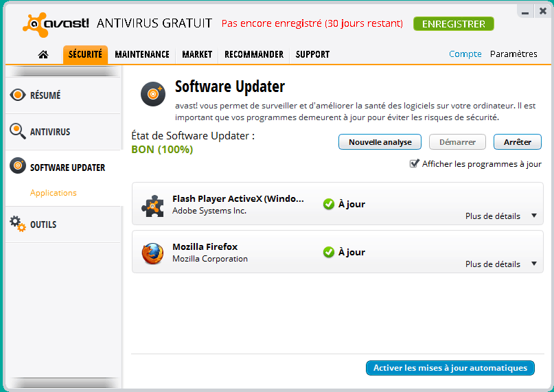Open the Applications sub-item
Screen dimensions: 554x392
coord(54,193)
